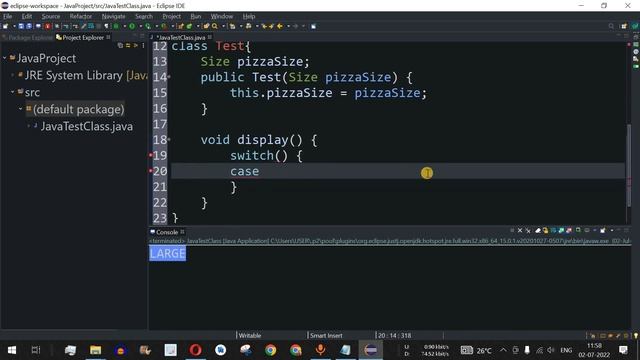Open Opera browser from the taskbar

(196, 350)
